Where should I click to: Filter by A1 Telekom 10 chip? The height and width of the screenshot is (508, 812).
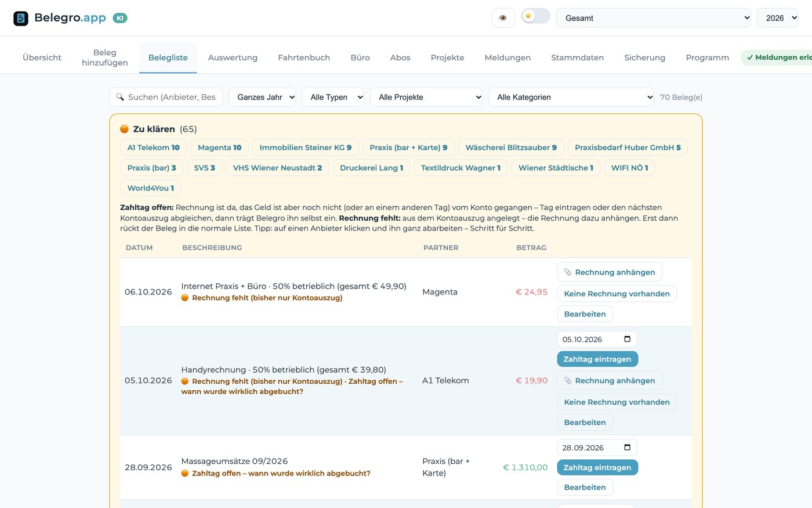point(154,147)
